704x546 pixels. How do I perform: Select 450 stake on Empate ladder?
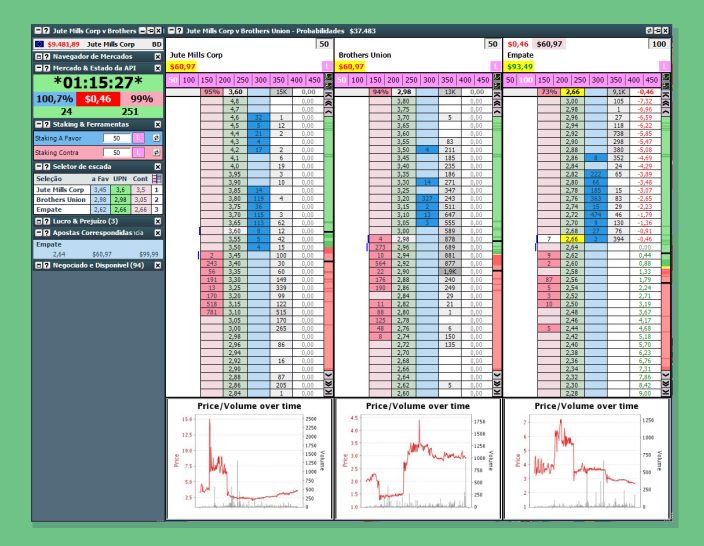coord(651,80)
